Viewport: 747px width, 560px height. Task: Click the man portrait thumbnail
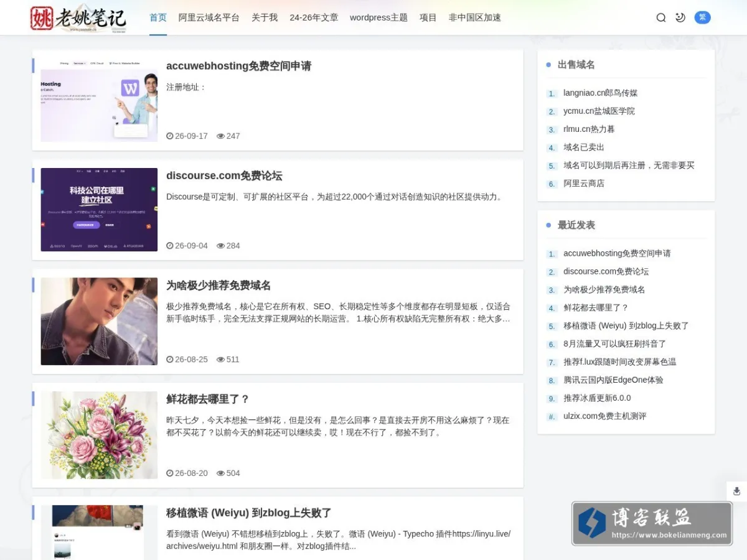99,321
